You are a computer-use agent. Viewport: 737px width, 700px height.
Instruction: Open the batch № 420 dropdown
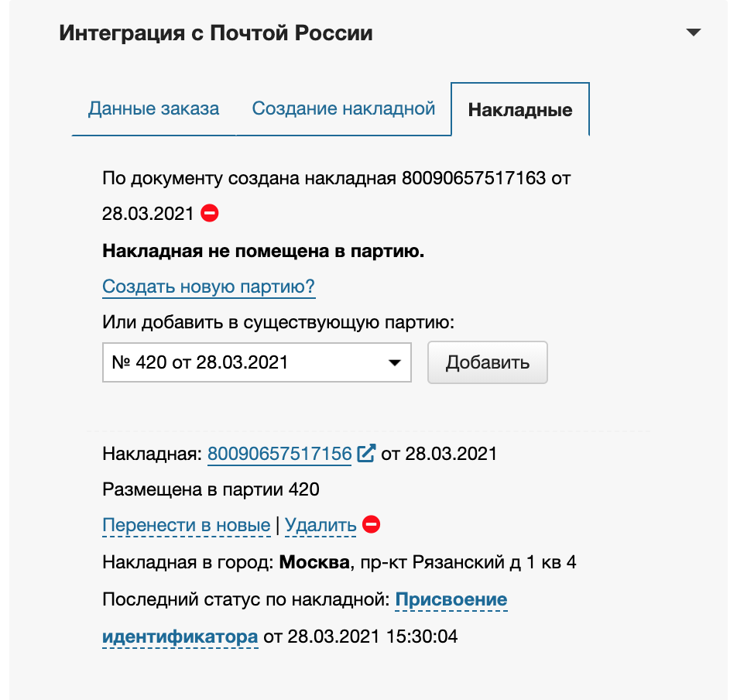256,362
